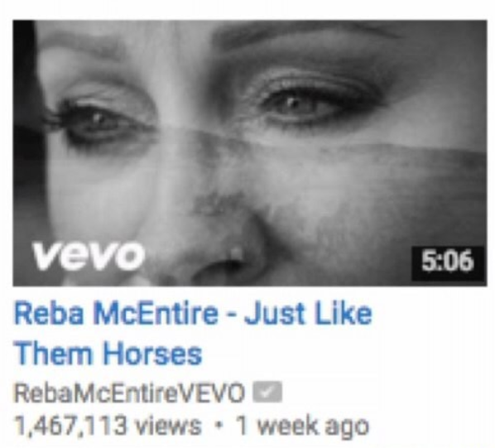Click the word 'Reba' in the video title

pyautogui.click(x=49, y=313)
